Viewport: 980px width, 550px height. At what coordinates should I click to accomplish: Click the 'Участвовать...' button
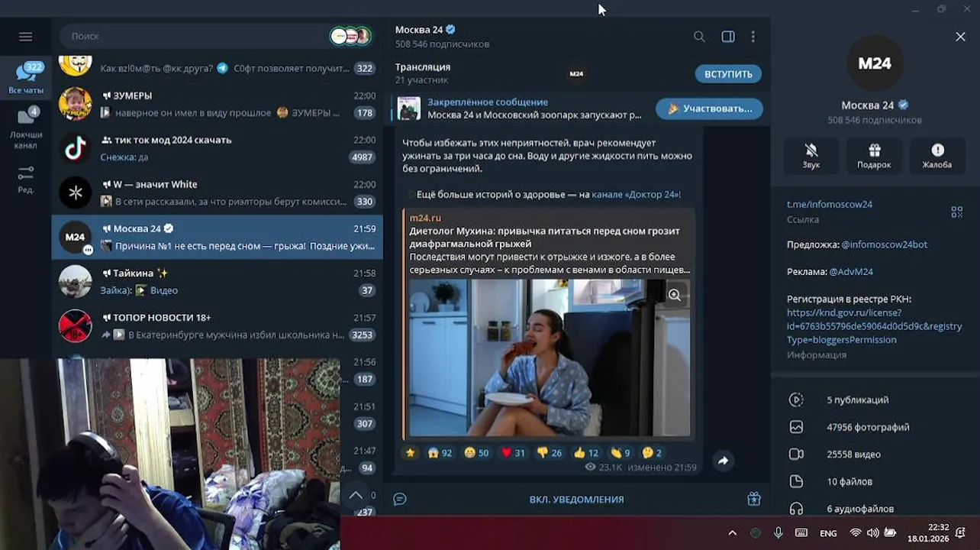709,108
